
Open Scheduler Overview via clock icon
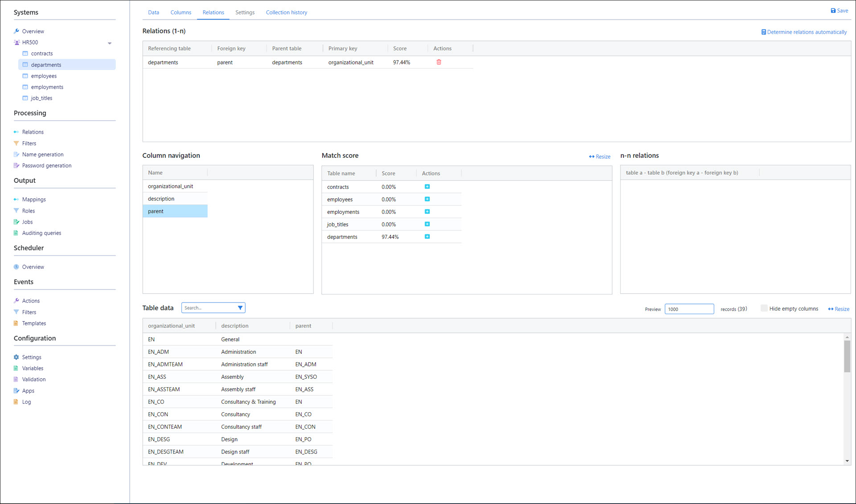click(x=16, y=267)
